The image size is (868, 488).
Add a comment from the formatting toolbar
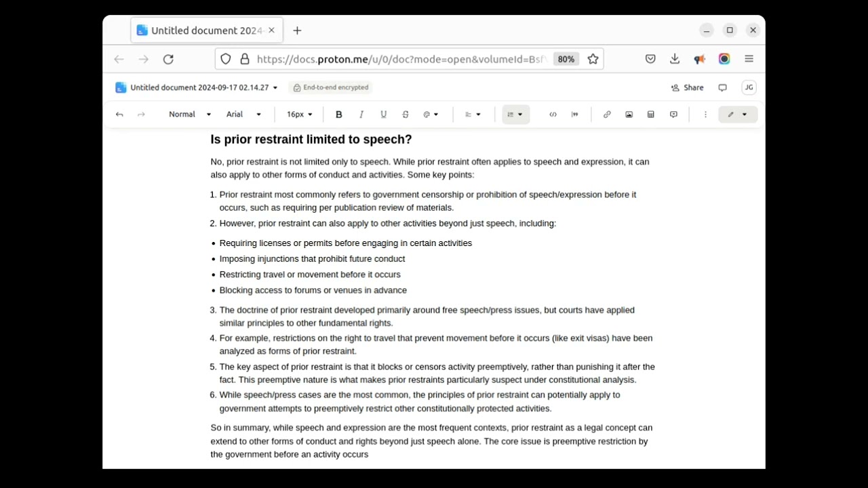click(x=673, y=115)
